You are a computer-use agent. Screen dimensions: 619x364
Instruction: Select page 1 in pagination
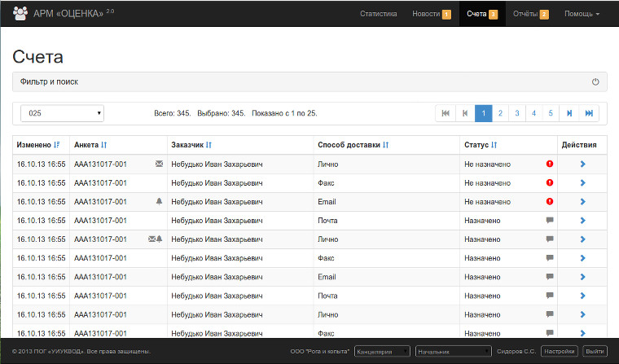tap(483, 113)
